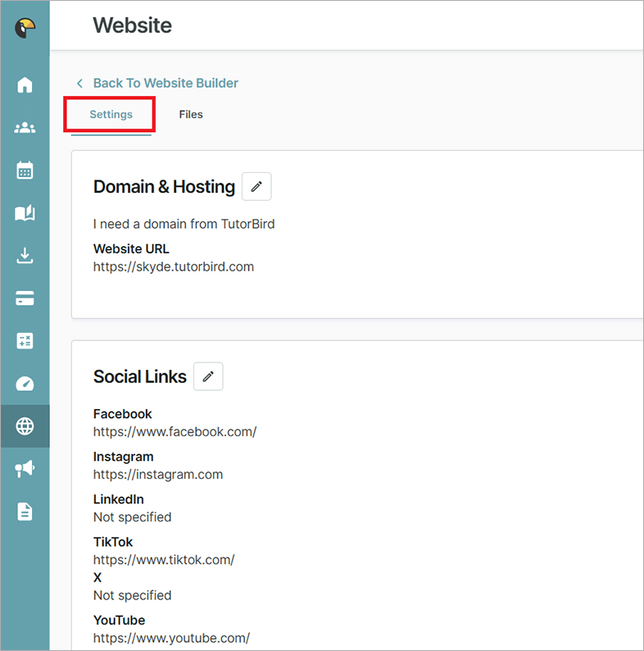
Task: Open the Home sidebar icon
Action: [x=25, y=84]
